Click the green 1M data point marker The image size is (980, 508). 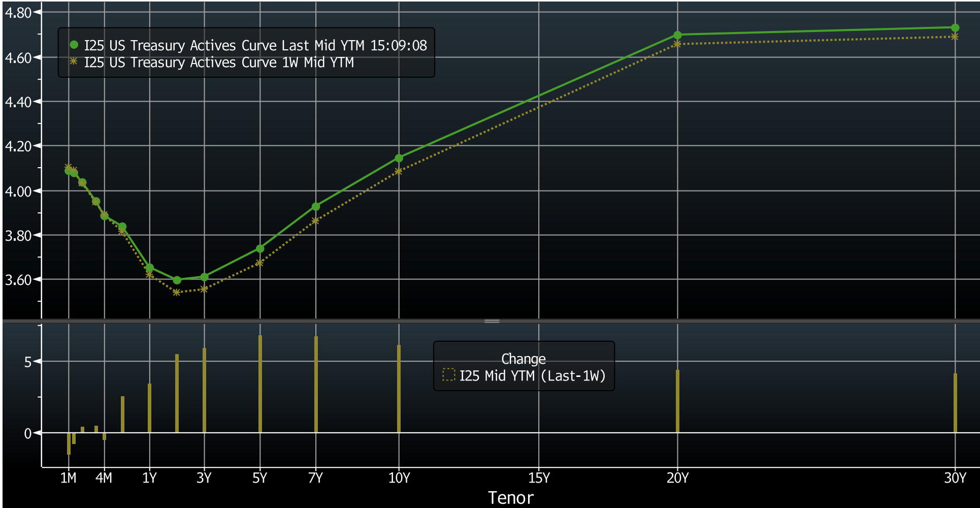coord(69,171)
